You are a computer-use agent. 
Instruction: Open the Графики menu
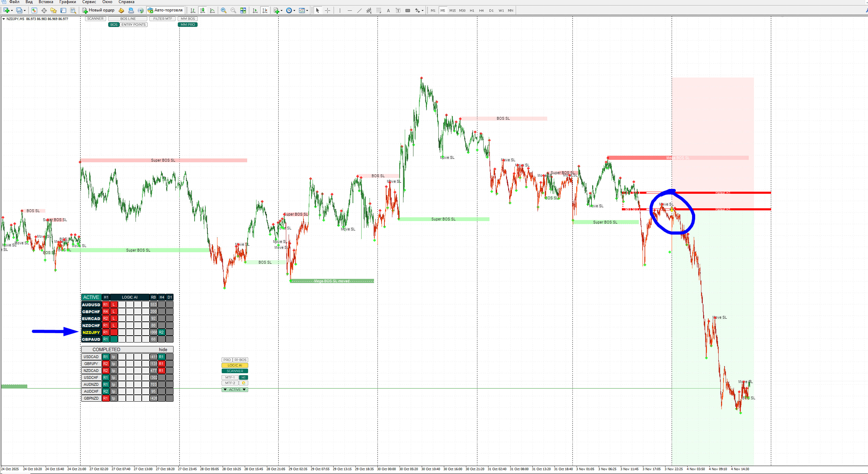coord(67,2)
